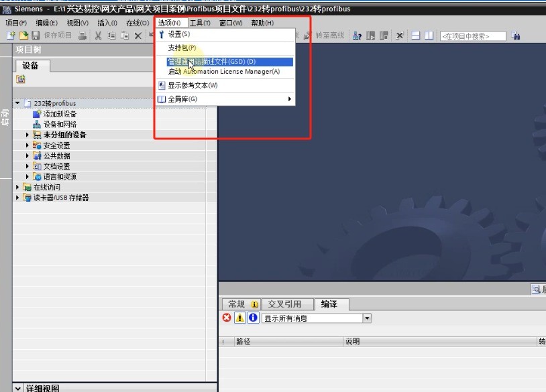This screenshot has width=546, height=392.
Task: Click the 启动 vertical side tab
Action: click(5, 117)
